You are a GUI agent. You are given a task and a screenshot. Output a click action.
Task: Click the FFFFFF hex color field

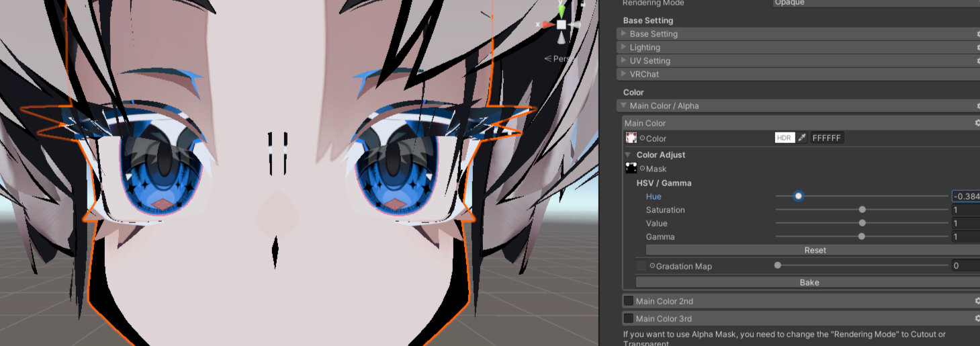[x=827, y=138]
